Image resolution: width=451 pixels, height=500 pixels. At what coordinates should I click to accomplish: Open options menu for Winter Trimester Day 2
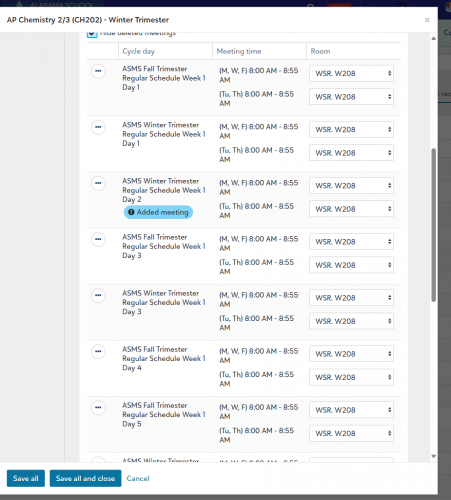98,183
